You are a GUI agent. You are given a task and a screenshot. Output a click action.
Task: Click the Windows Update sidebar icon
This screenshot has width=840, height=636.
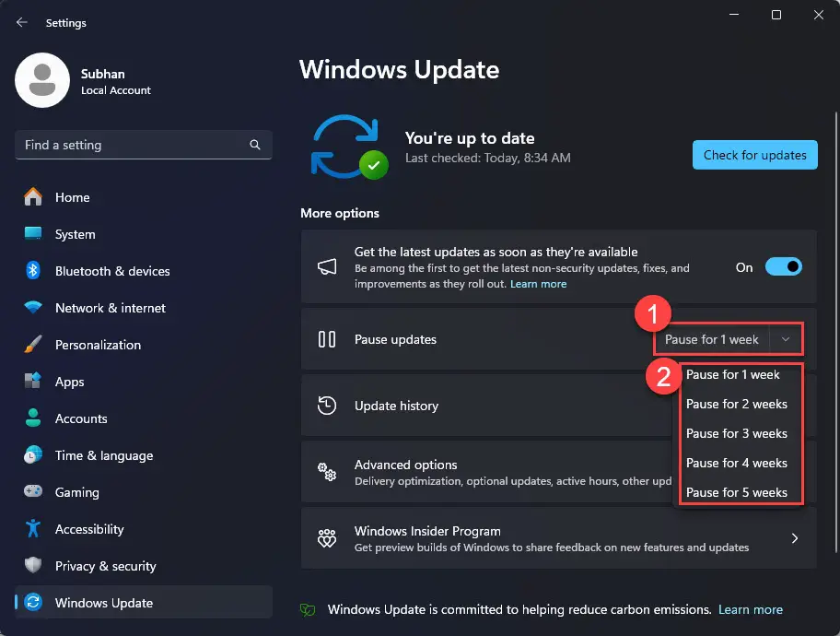click(32, 602)
